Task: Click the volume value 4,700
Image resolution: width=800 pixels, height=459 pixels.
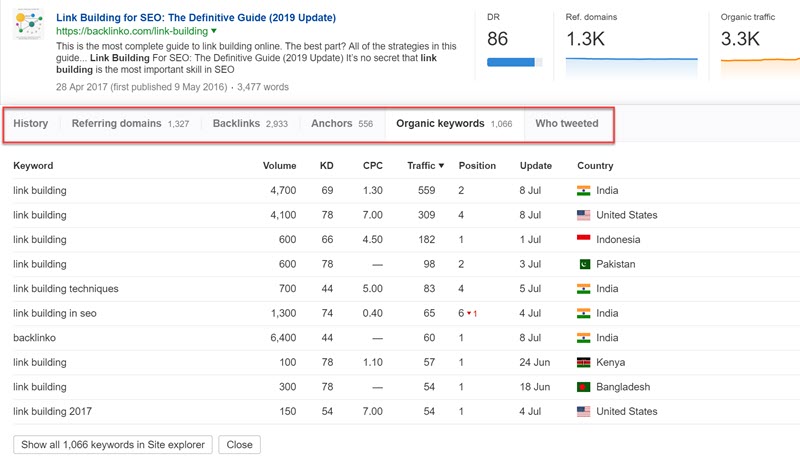Action: [x=283, y=190]
